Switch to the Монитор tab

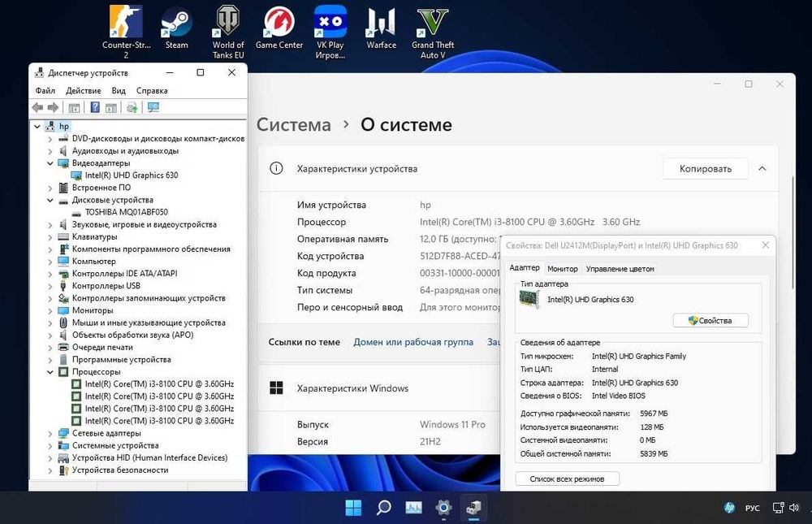coord(563,268)
